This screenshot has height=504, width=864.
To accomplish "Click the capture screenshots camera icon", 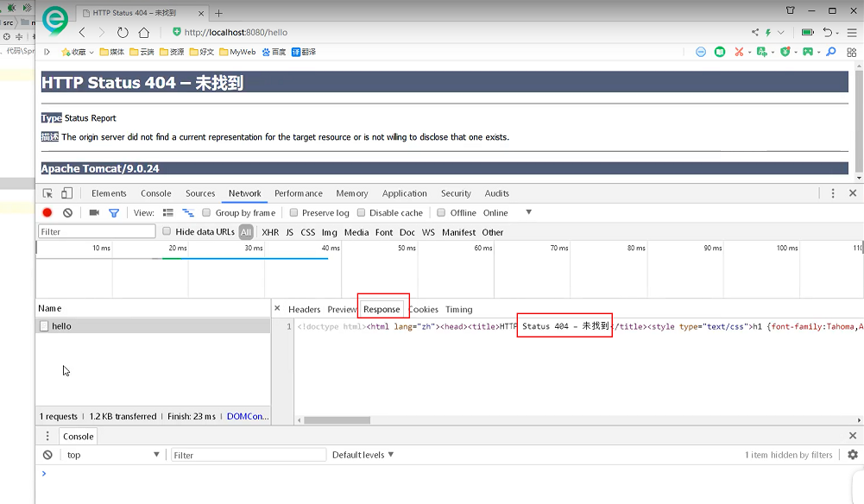I will [x=94, y=212].
